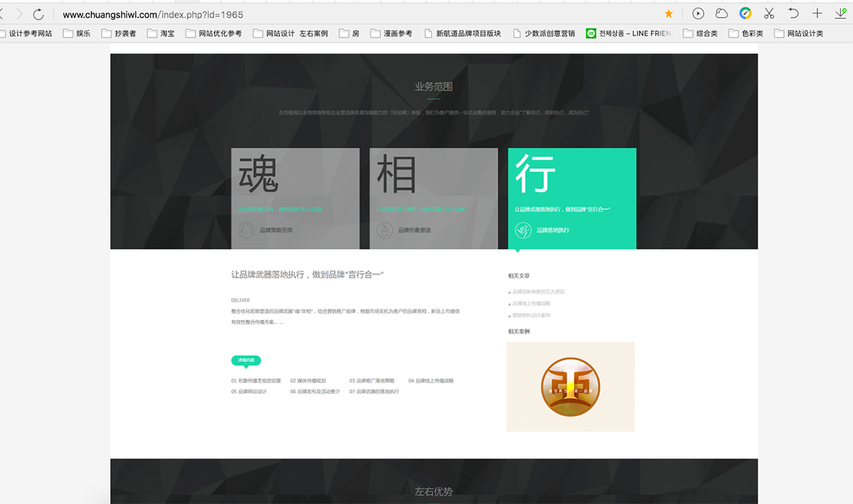Expand the 漫画参考 bookmarks folder
853x504 pixels.
tap(392, 33)
